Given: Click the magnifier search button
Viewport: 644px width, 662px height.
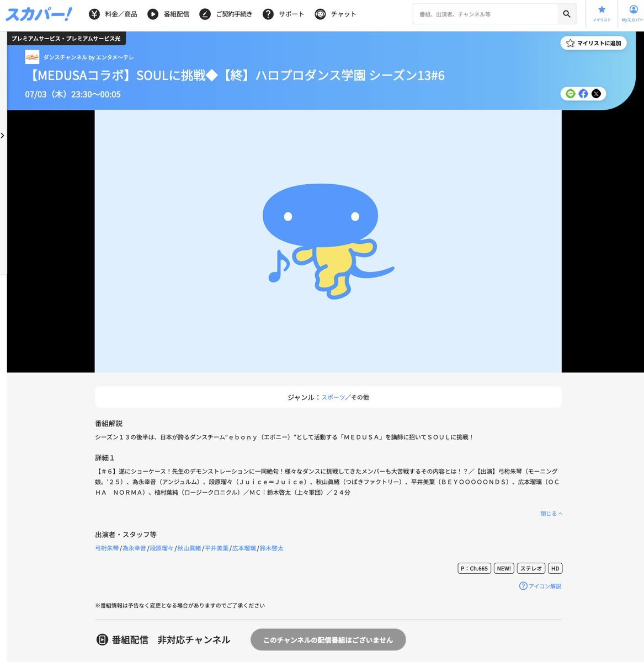Looking at the screenshot, I should [x=567, y=14].
